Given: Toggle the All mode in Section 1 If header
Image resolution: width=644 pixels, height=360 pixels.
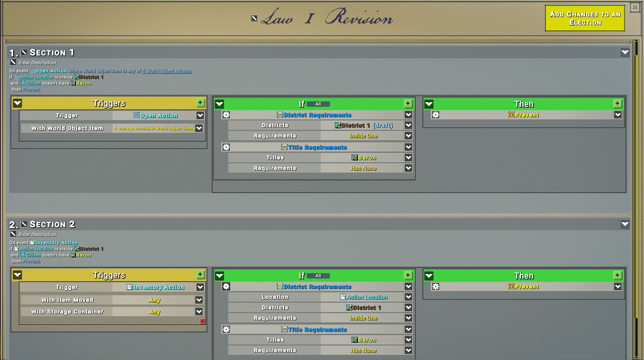Looking at the screenshot, I should pos(318,104).
